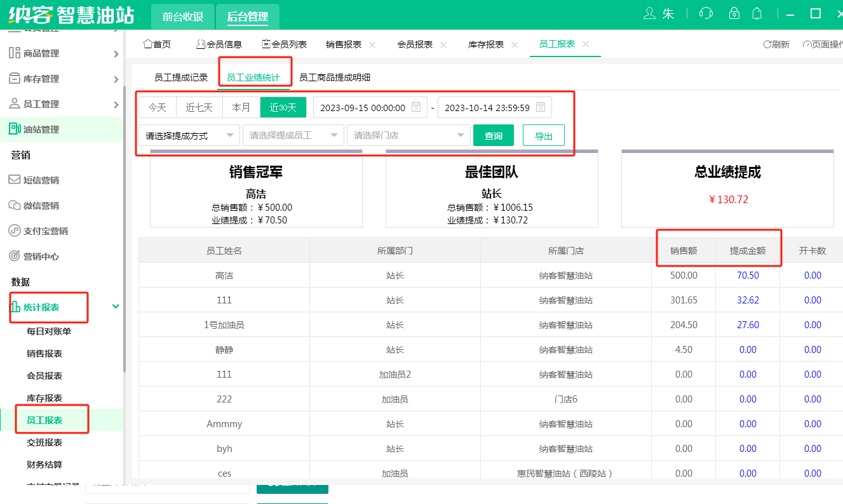Viewport: 843px width, 504px height.
Task: Click the lock screen padlock icon
Action: [x=734, y=14]
